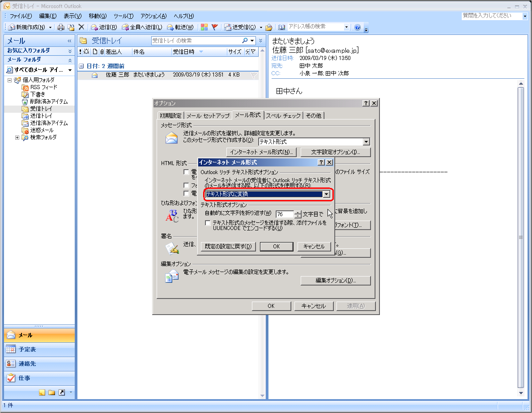532x413 pixels.
Task: Click the Shortcuts icon in navigation bar
Action: click(62, 392)
